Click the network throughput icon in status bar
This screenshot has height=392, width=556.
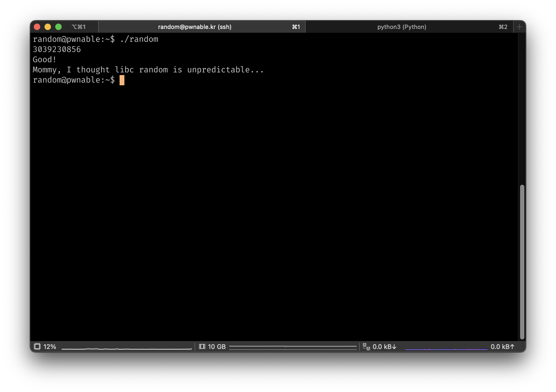366,346
